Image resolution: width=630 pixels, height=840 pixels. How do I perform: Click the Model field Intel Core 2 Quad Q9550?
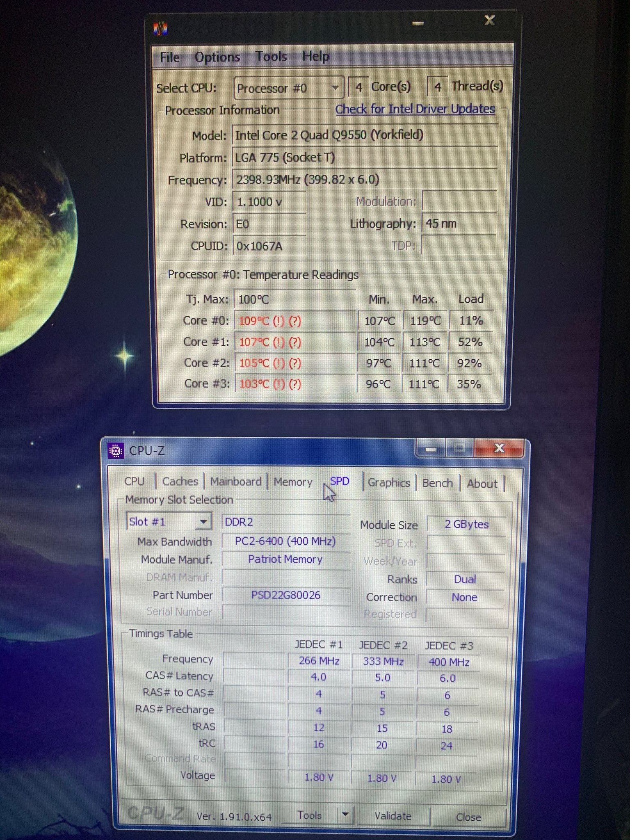click(x=365, y=135)
